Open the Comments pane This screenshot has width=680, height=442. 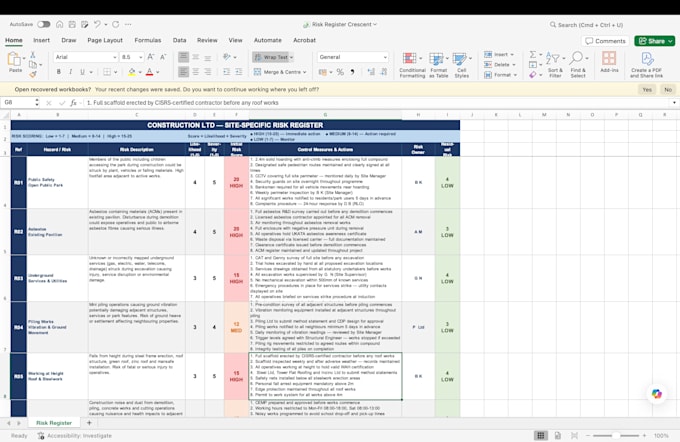(x=605, y=41)
